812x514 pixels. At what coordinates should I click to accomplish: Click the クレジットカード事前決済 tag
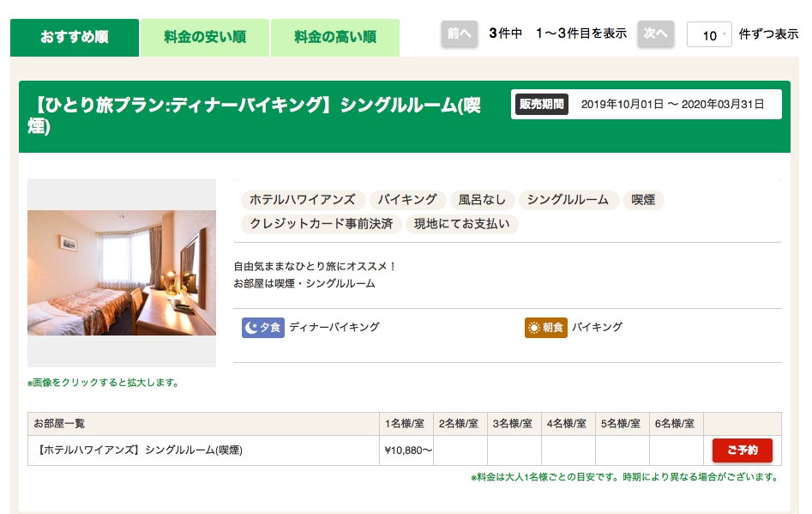[321, 224]
